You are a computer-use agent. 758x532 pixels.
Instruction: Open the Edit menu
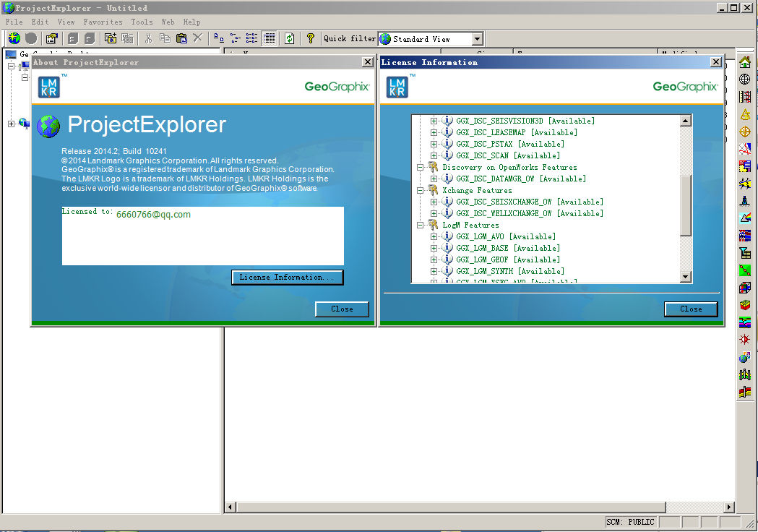point(40,22)
